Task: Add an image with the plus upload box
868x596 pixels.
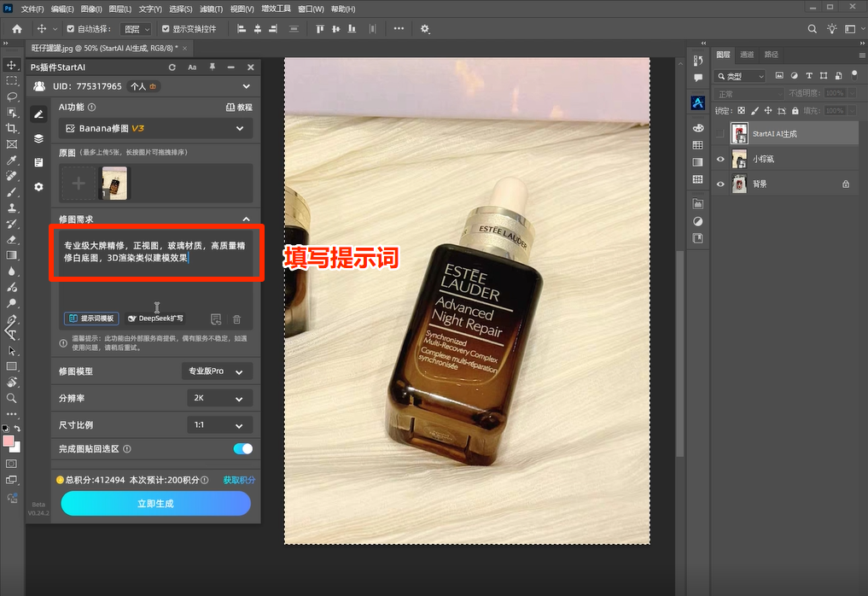Action: pos(79,184)
